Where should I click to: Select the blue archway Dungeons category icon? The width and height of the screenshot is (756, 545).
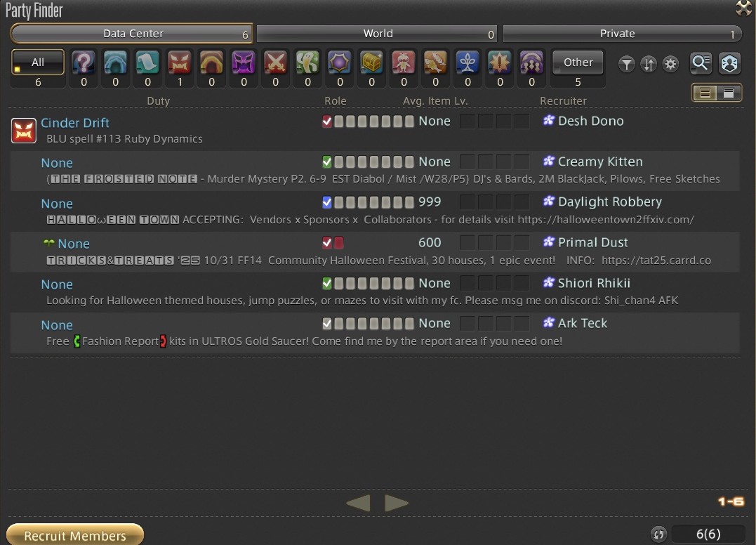(115, 63)
